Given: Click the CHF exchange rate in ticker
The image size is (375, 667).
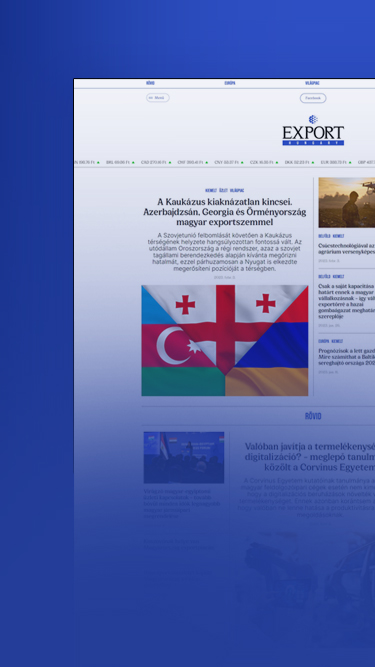Looking at the screenshot, I should pyautogui.click(x=190, y=162).
